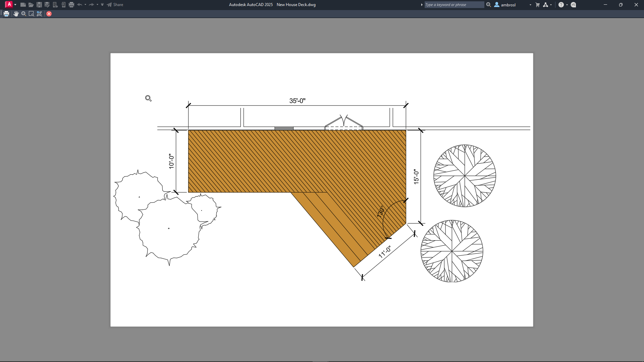The image size is (644, 362).
Task: Click the Quick Access print icon
Action: pos(71,5)
